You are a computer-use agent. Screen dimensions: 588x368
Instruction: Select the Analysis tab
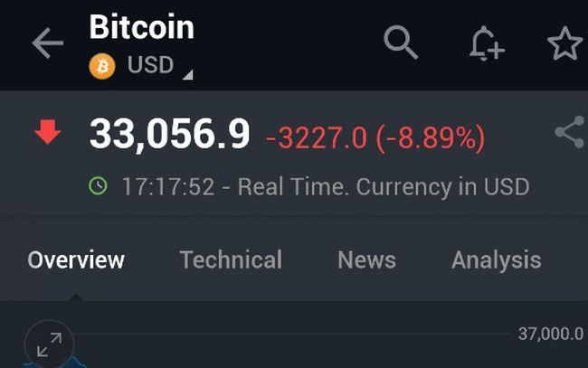click(x=496, y=260)
